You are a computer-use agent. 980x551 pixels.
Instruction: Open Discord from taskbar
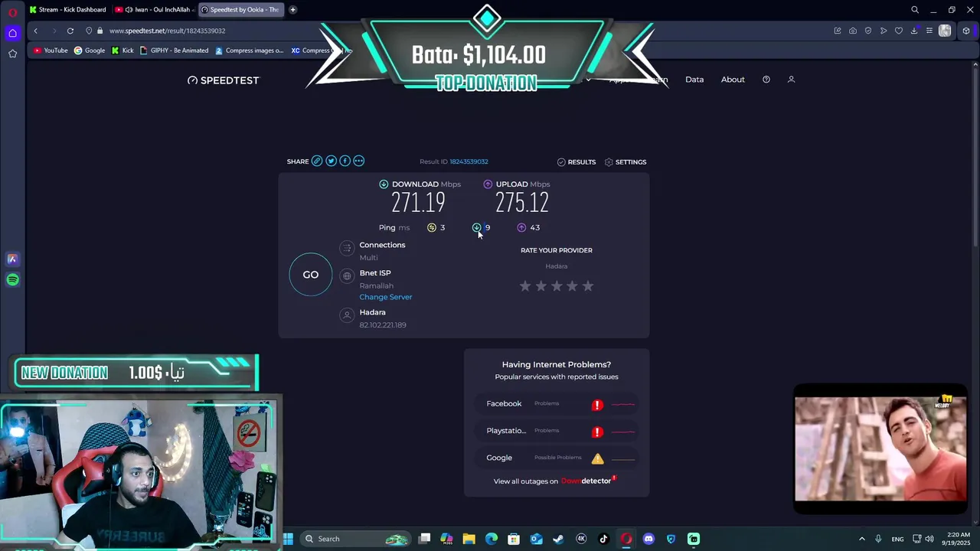pos(648,539)
